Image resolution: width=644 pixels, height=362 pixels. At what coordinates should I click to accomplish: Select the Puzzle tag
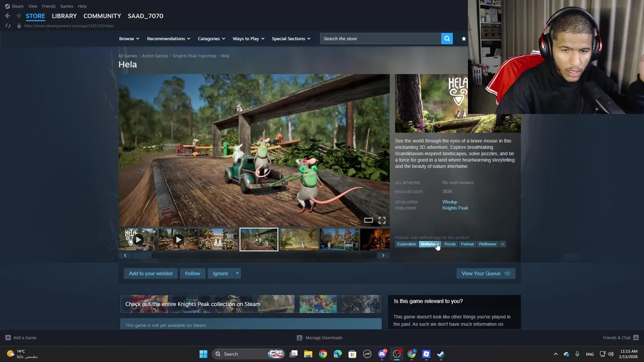[x=450, y=244]
